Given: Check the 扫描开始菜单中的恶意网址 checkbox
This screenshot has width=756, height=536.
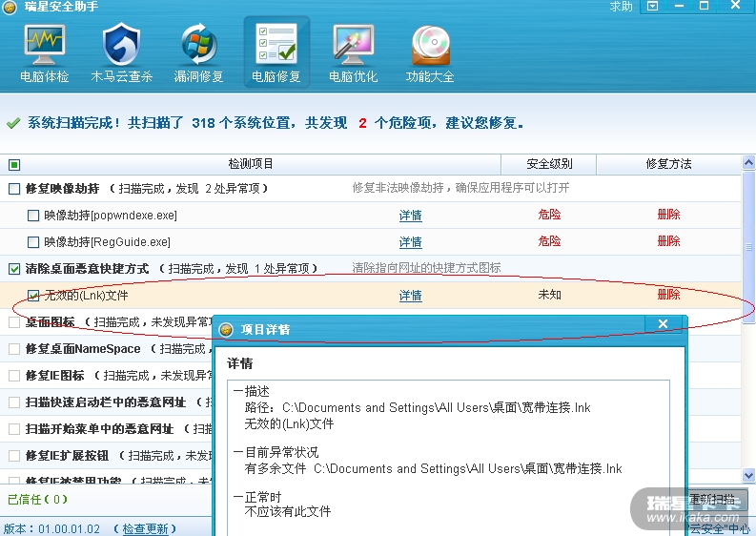Looking at the screenshot, I should (x=14, y=429).
